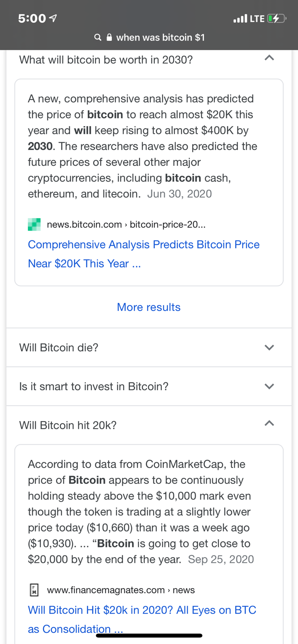Tap the news.bitcoin.com breadcrumb URL text

(126, 225)
